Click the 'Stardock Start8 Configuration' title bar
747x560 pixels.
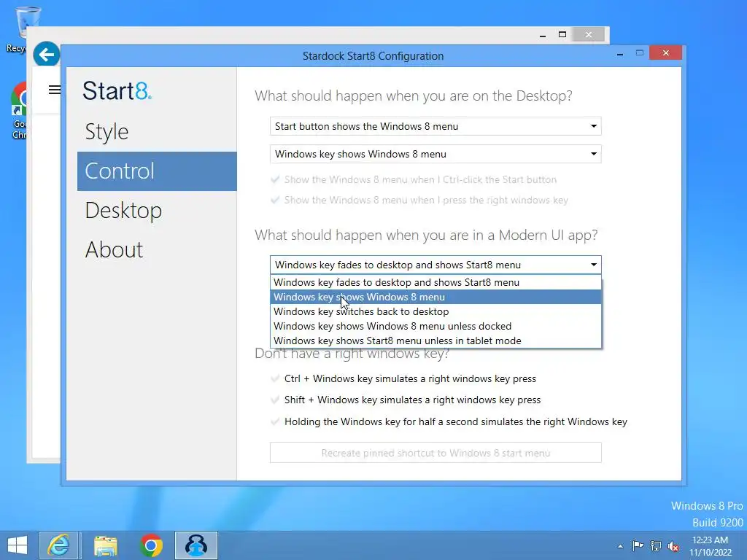[373, 56]
